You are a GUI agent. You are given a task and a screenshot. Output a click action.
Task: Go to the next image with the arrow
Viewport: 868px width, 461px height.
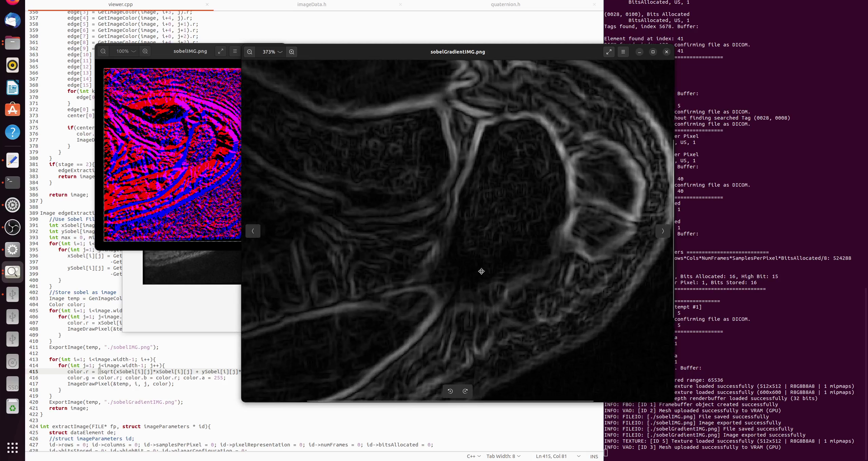662,231
